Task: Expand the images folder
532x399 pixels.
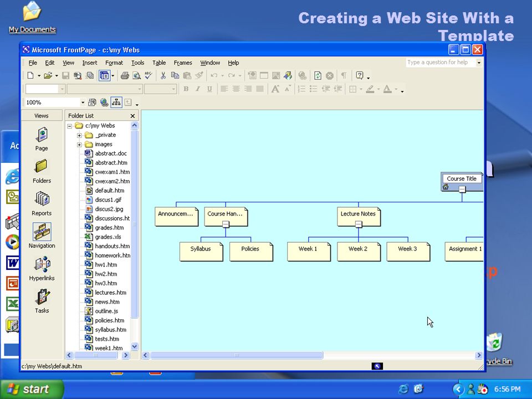Action: coord(79,145)
